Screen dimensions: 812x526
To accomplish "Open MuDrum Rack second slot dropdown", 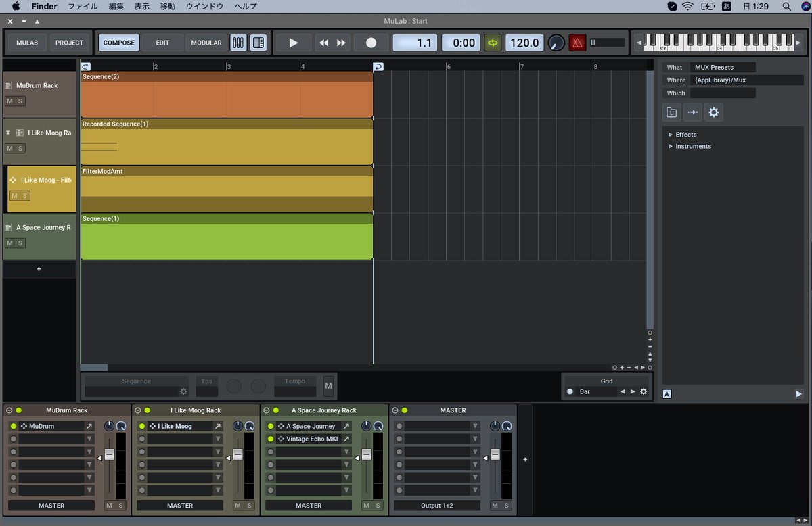I will point(89,439).
